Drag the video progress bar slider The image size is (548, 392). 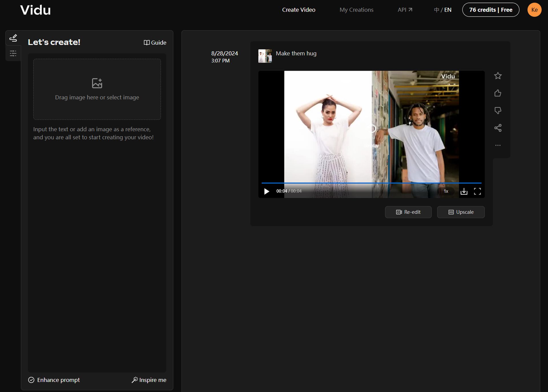480,183
